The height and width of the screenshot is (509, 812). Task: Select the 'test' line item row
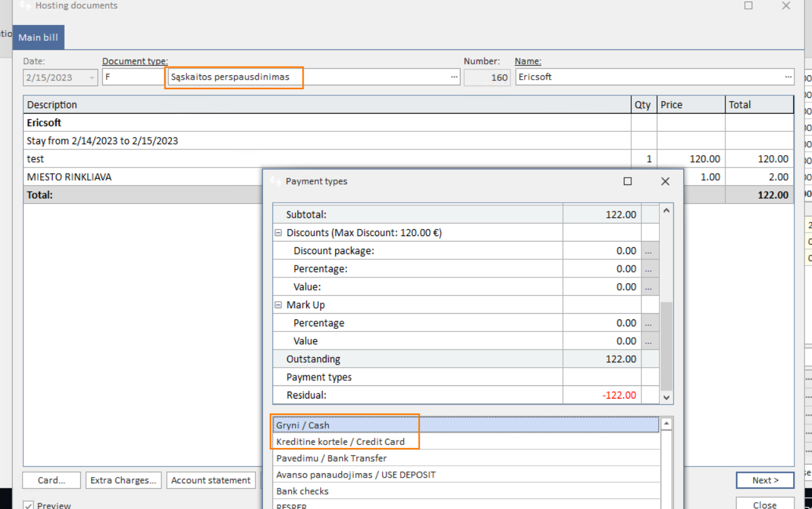409,159
